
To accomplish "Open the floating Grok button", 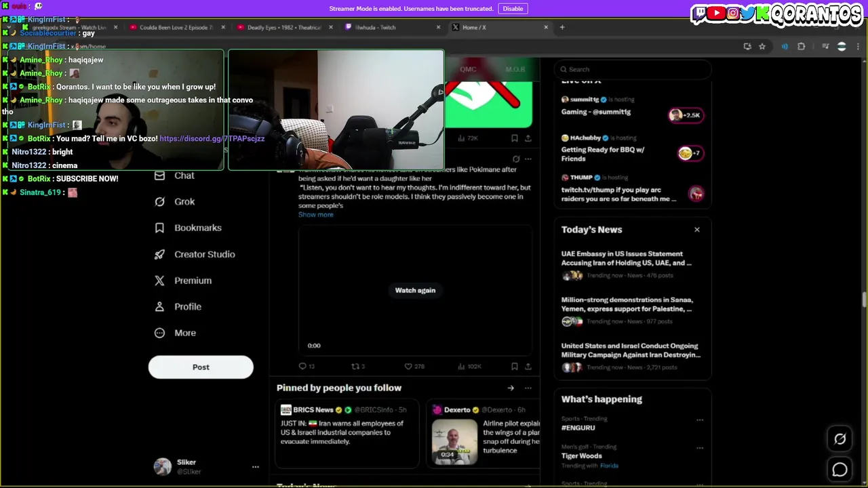I will [x=840, y=439].
